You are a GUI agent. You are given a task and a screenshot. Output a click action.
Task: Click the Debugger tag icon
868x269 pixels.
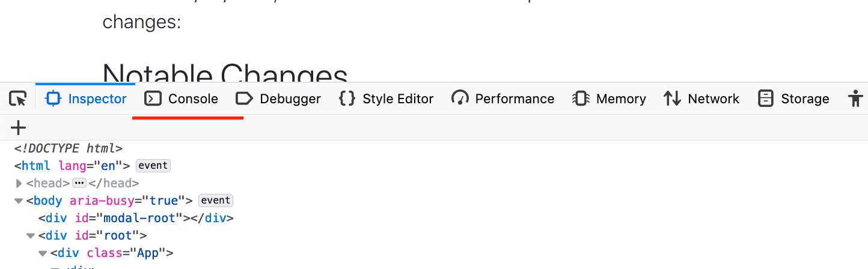(x=243, y=99)
